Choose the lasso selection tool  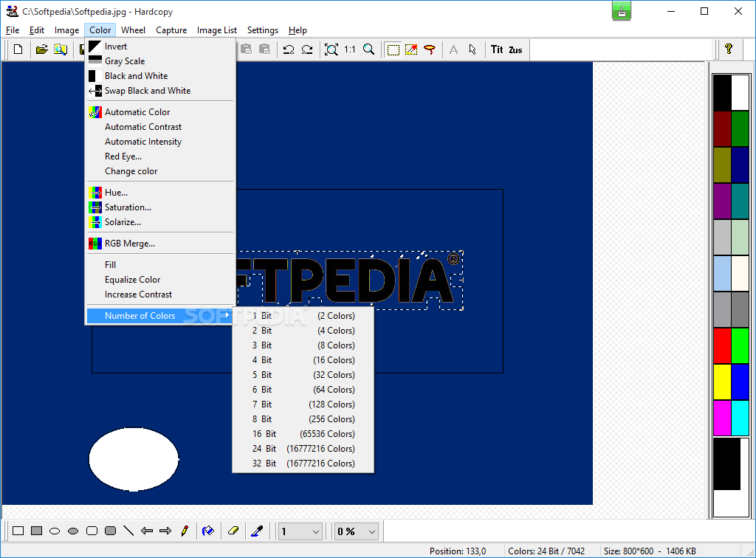[430, 49]
